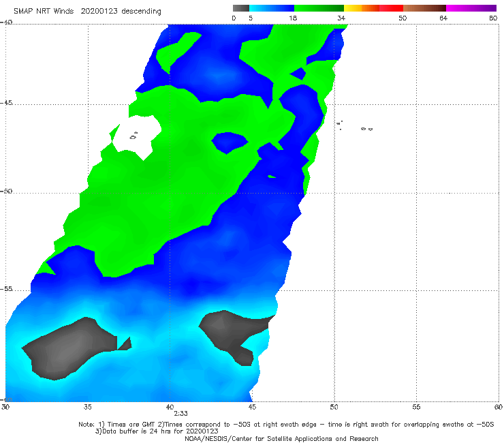Click the cyan-to-blue 5-18 color bar segment
Screen dimensions: 504x443
coord(272,8)
